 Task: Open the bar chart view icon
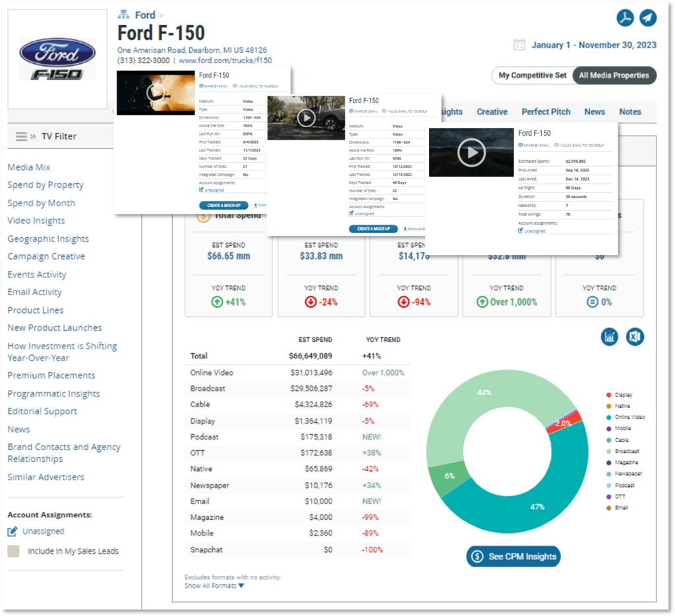coord(610,337)
